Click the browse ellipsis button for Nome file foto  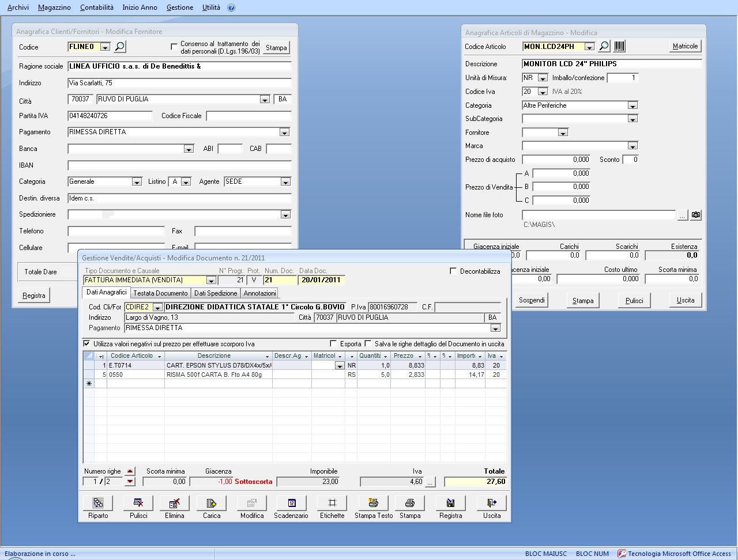(x=682, y=215)
